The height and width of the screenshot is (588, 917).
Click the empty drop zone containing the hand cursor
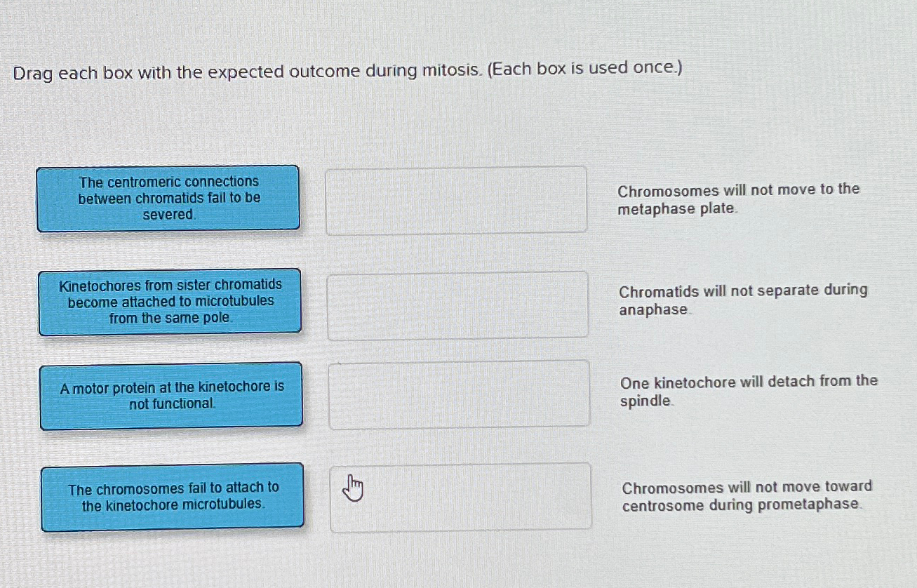point(460,496)
